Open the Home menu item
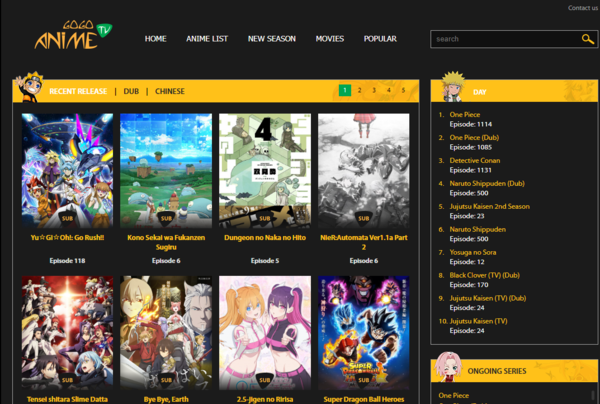This screenshot has width=600, height=404. 155,39
